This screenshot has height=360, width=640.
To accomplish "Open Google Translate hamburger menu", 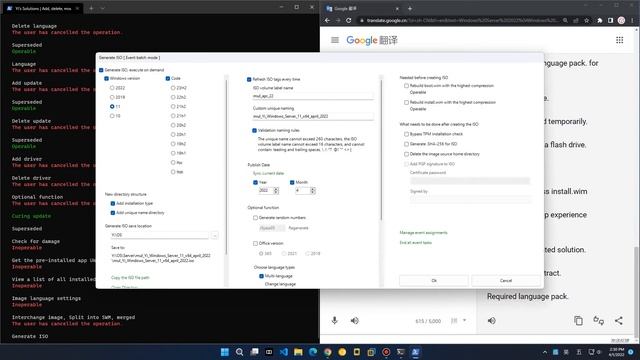I will tap(335, 40).
